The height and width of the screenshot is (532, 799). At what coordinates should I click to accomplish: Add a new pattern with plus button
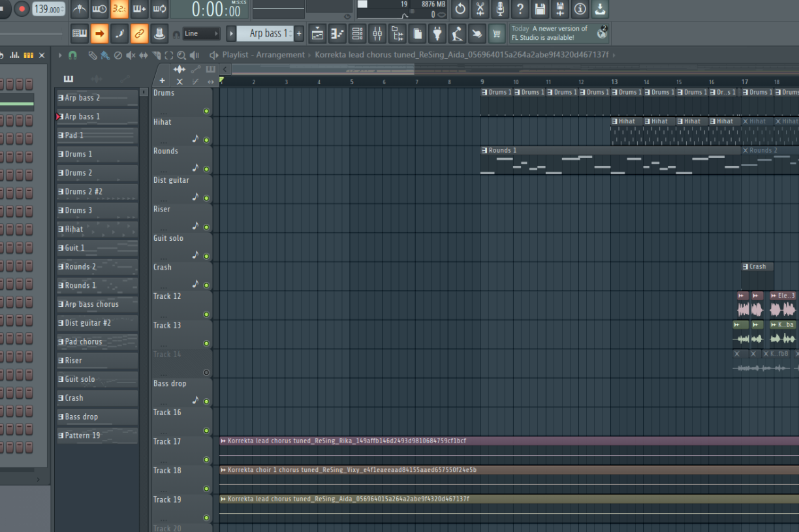click(x=299, y=33)
